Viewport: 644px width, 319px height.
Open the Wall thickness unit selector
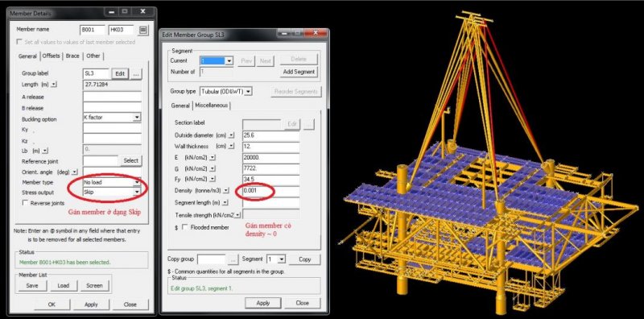tap(232, 146)
